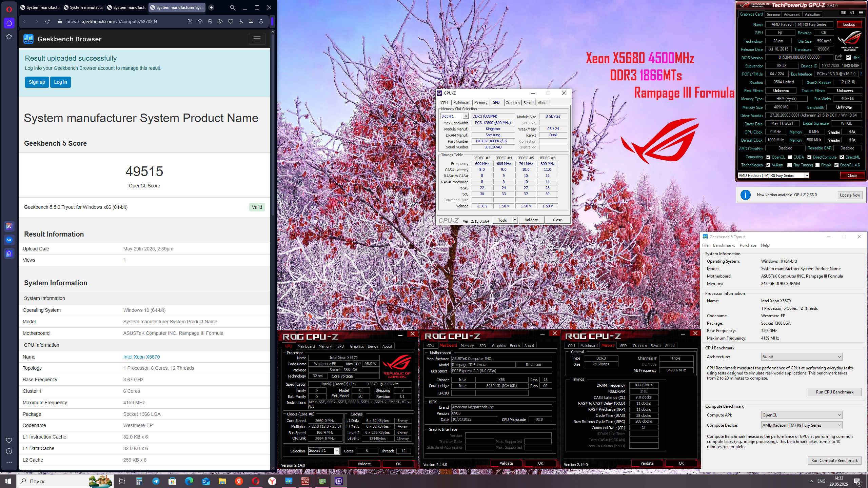
Task: Switch to the Memory tab in the white CPU-Z window
Action: (480, 103)
